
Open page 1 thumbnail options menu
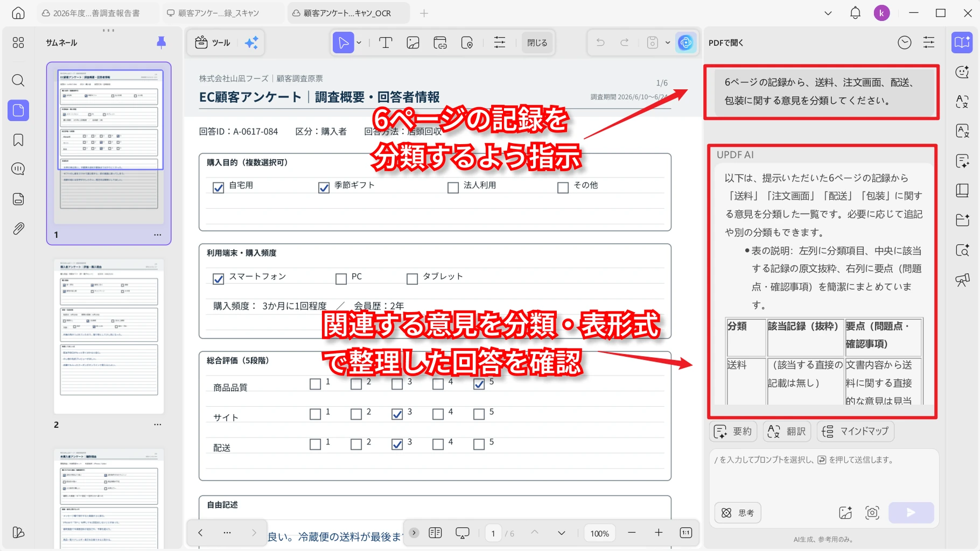pyautogui.click(x=157, y=235)
